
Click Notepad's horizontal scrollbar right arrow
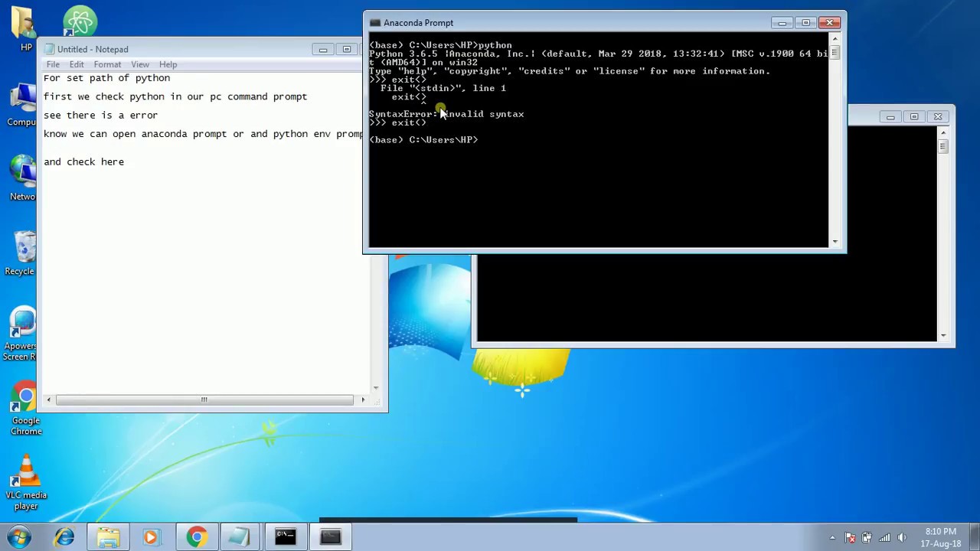click(363, 399)
